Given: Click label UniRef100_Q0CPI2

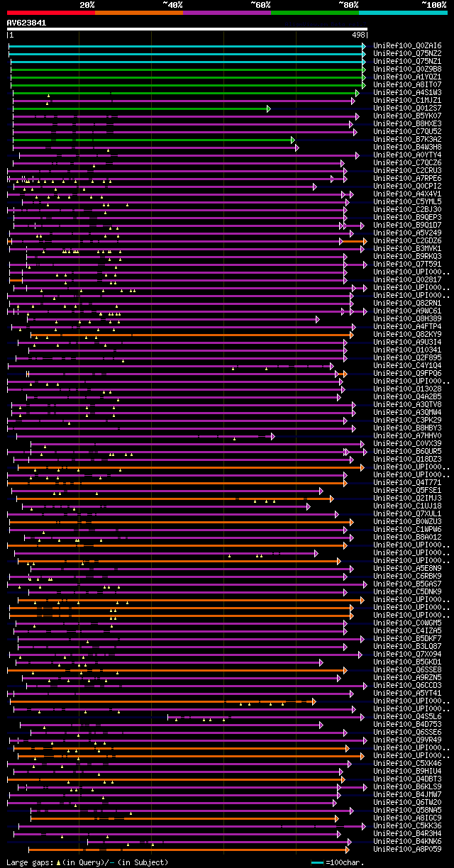Looking at the screenshot, I should 407,186.
